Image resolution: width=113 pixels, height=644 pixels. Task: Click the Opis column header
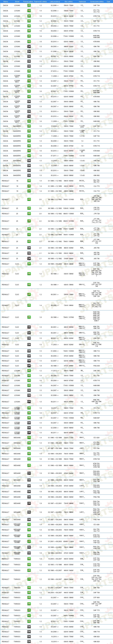(x=108, y=1)
